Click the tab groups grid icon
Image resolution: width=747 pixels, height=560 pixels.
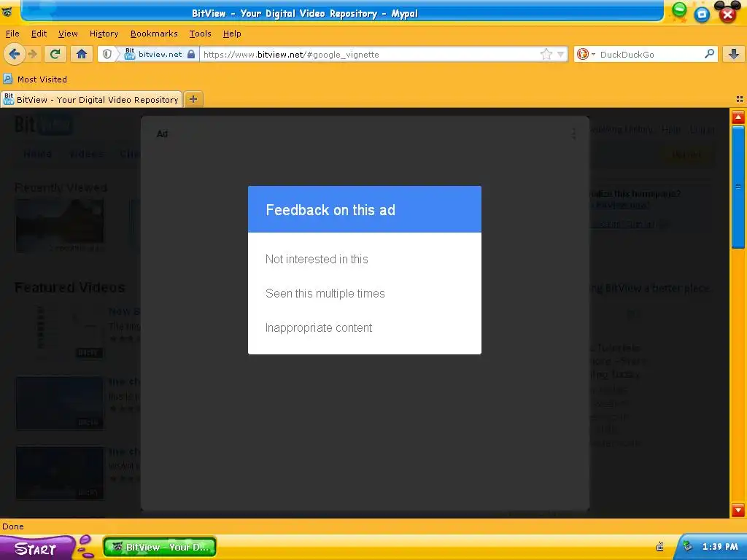[740, 99]
